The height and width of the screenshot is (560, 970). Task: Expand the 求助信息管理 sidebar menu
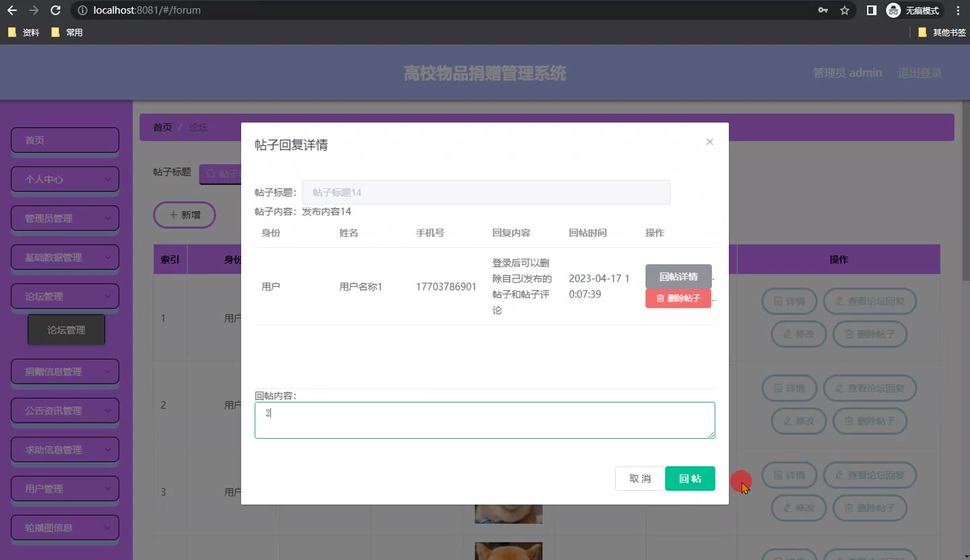tap(65, 450)
